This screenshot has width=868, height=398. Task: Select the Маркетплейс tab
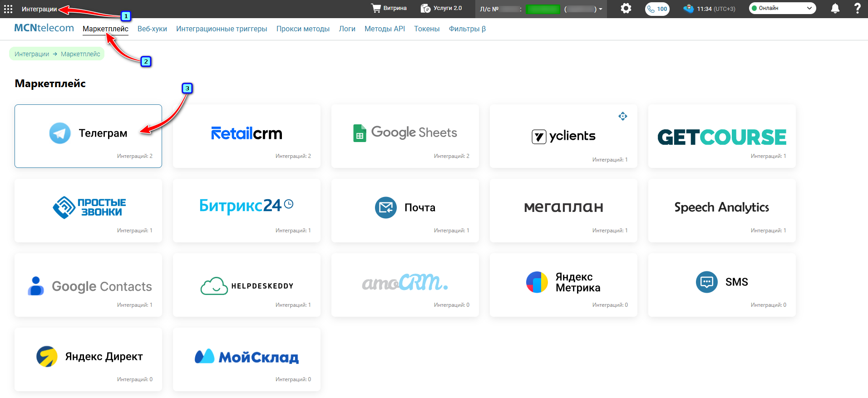[x=105, y=29]
